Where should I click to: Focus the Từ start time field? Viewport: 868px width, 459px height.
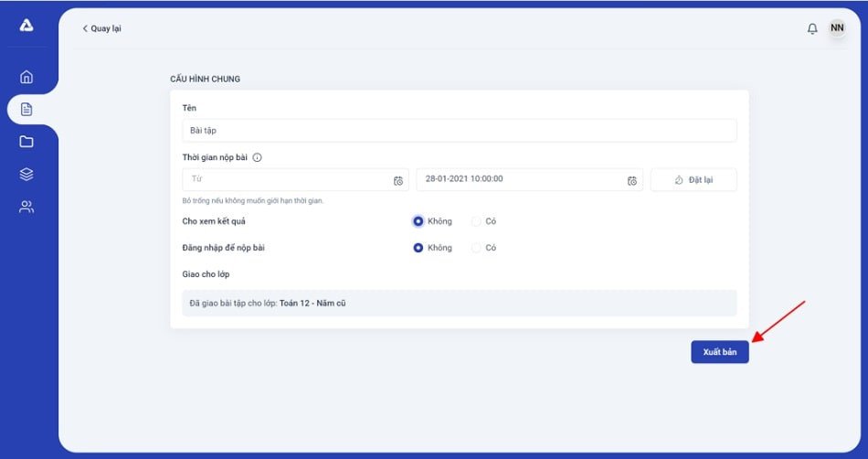(x=296, y=180)
